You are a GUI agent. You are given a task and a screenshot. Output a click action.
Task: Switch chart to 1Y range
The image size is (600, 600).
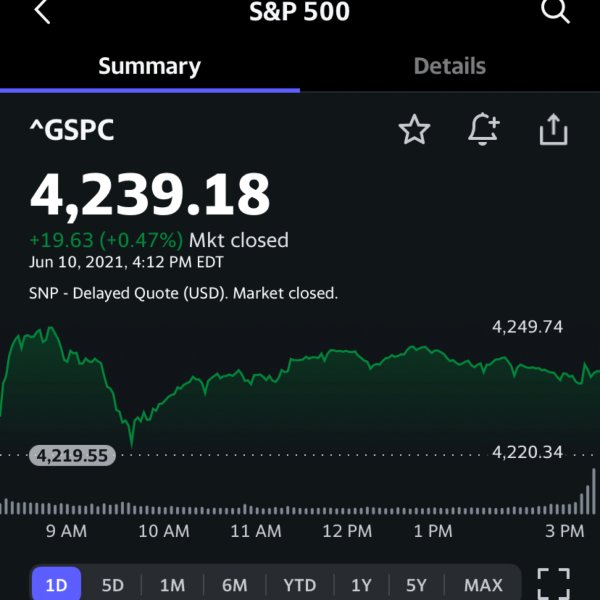pyautogui.click(x=361, y=585)
